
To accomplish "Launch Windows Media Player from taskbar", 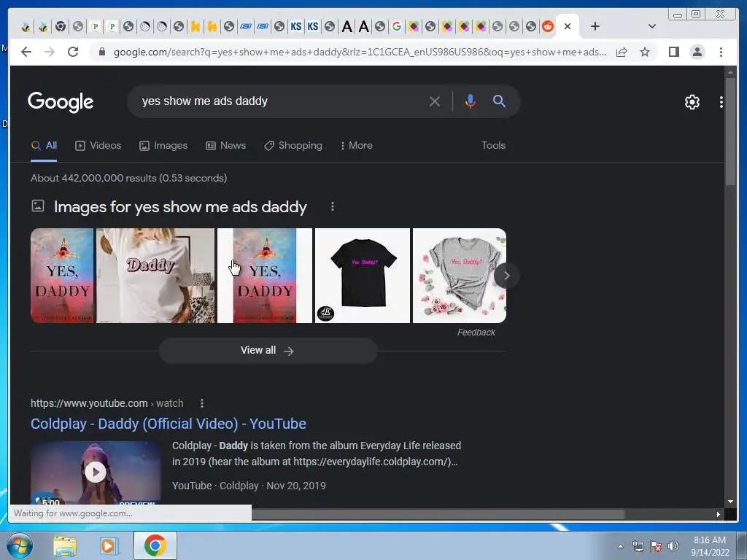I will pyautogui.click(x=109, y=545).
